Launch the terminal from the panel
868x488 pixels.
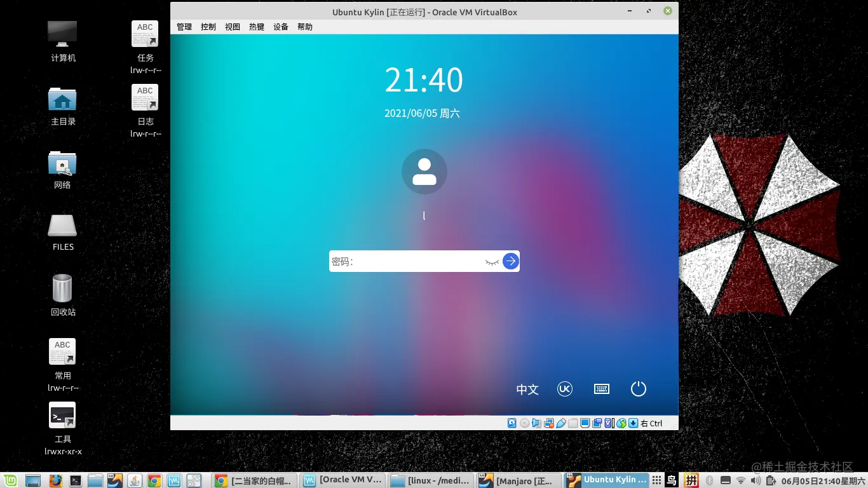tap(75, 480)
